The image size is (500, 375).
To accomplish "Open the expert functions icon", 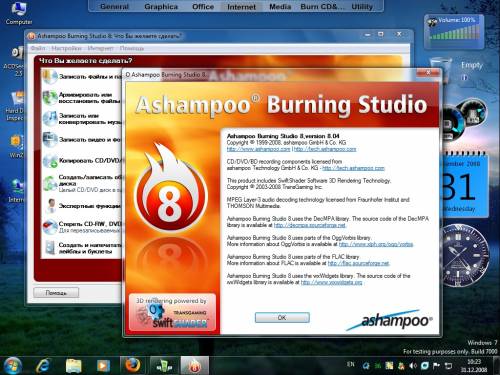I will tap(50, 206).
